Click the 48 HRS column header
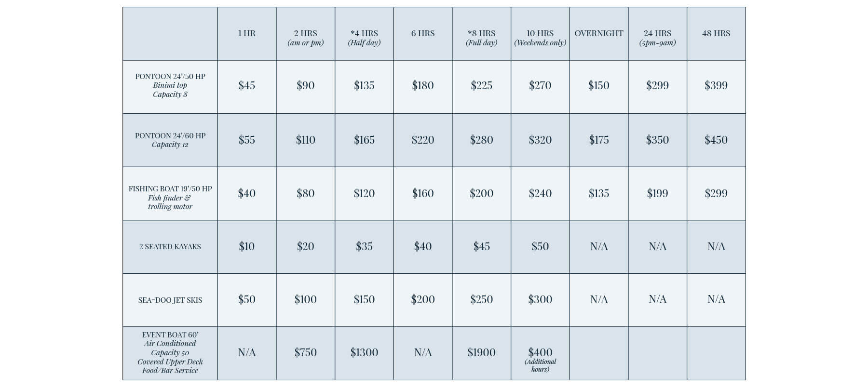Viewport: 868px width, 388px height. [716, 33]
